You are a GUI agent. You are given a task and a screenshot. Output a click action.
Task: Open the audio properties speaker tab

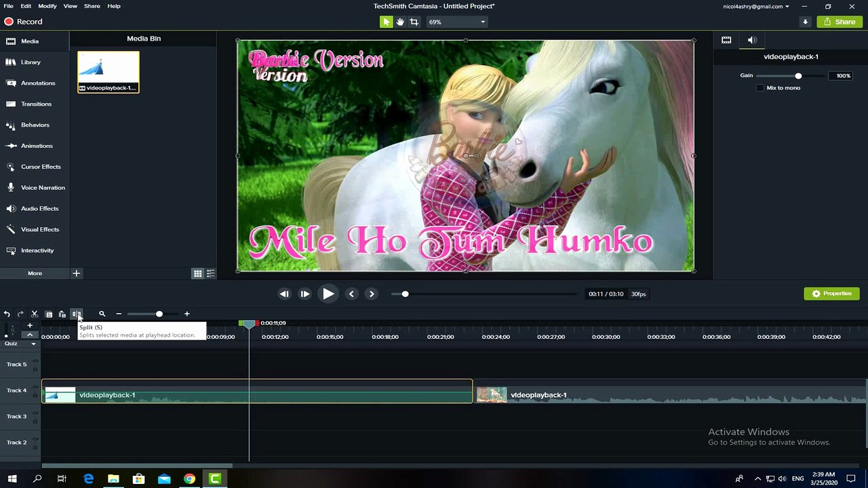pyautogui.click(x=752, y=40)
